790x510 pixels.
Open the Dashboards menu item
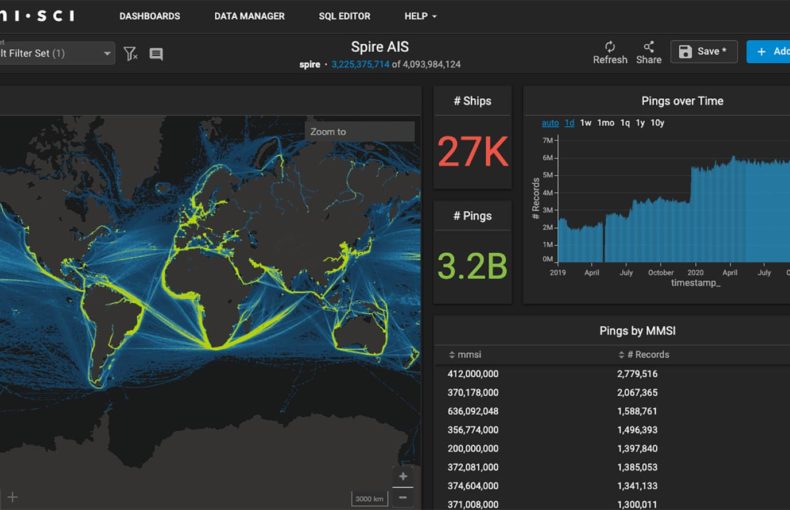click(x=150, y=16)
